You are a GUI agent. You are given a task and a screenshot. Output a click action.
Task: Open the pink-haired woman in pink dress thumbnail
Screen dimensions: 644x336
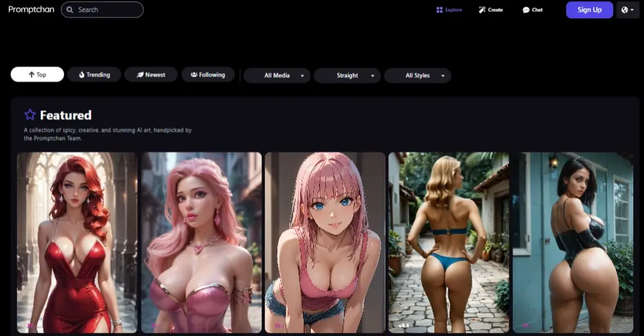click(x=201, y=242)
